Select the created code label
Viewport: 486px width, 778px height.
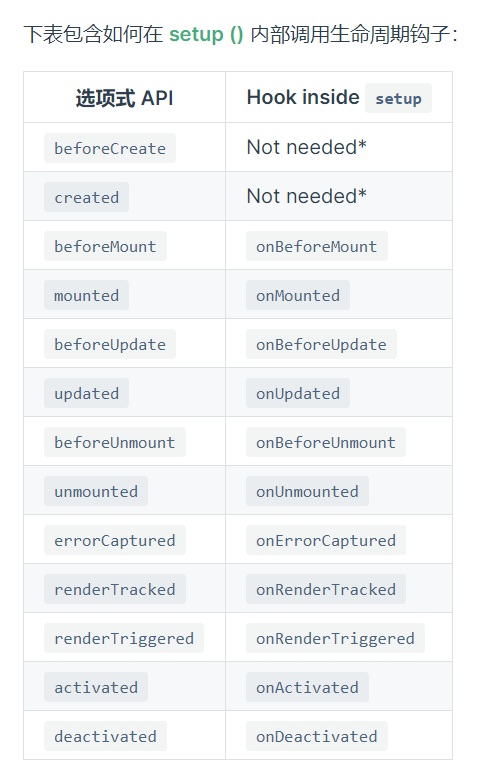(x=86, y=197)
